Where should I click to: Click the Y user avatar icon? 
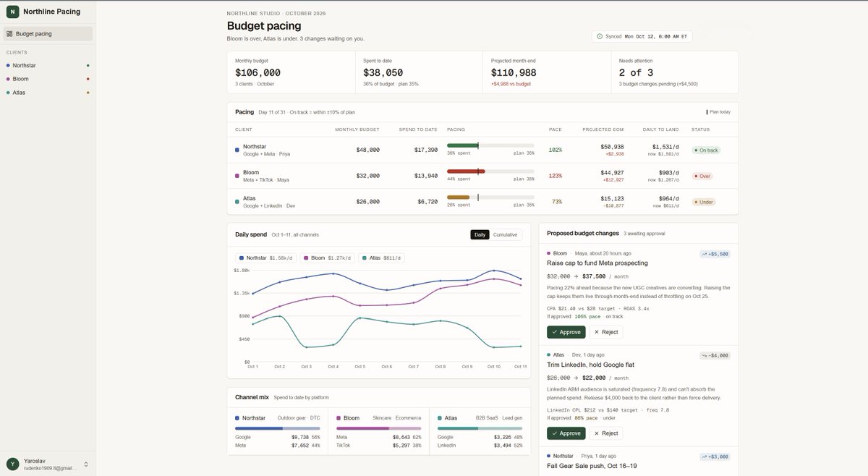click(12, 464)
